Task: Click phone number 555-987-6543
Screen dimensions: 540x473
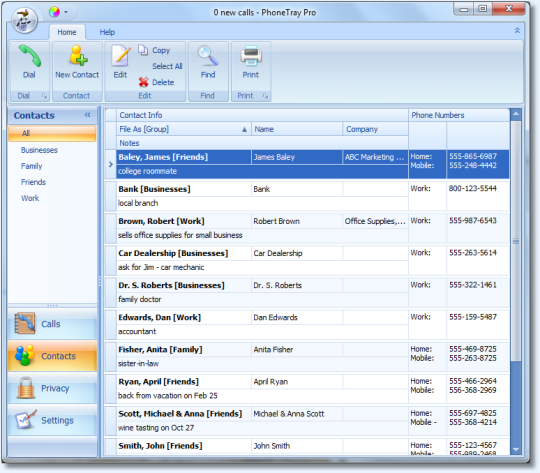Action: 472,220
